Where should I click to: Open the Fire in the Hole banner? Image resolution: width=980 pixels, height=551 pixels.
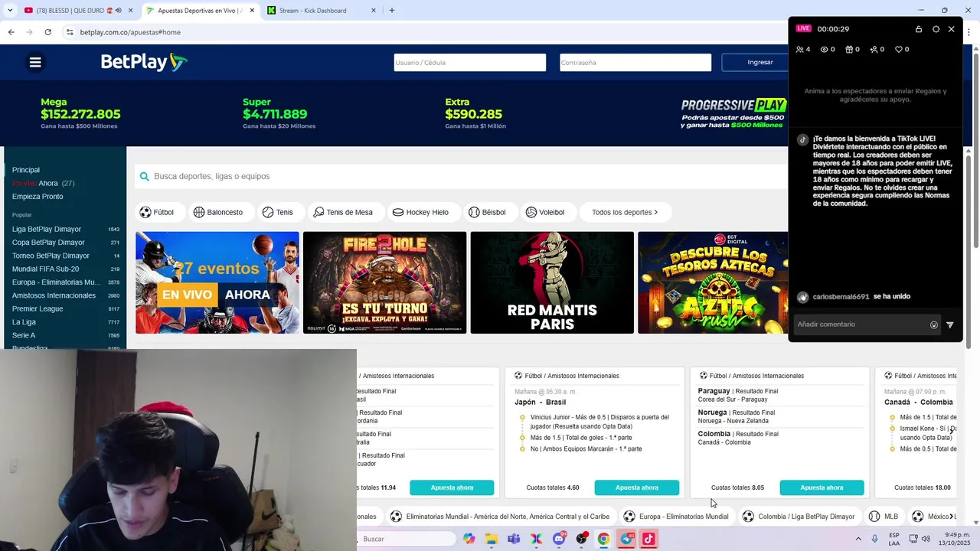tap(384, 282)
